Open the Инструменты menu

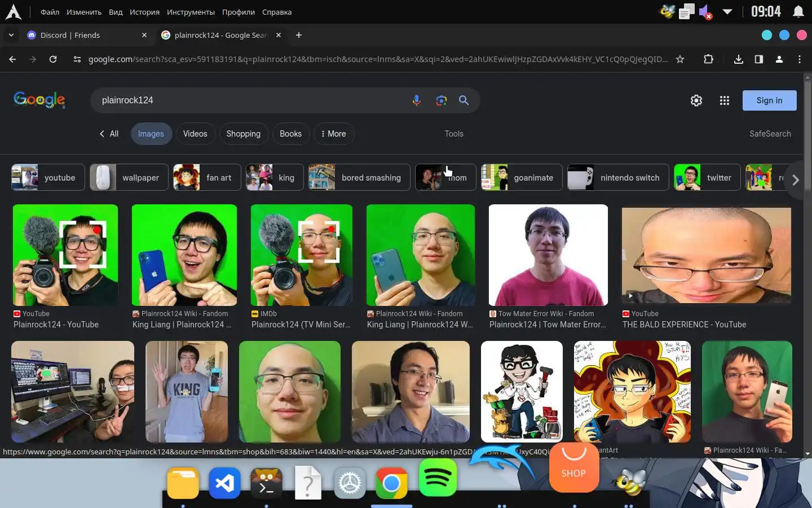(191, 12)
